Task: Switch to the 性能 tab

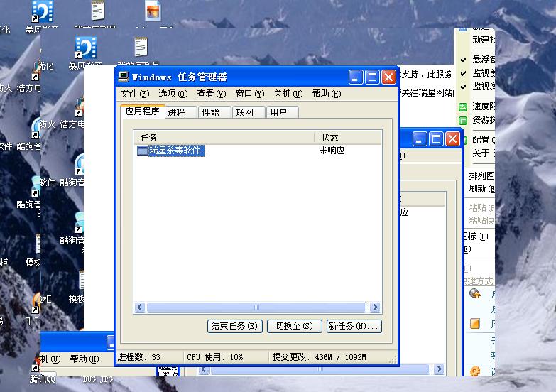Action: 215,112
